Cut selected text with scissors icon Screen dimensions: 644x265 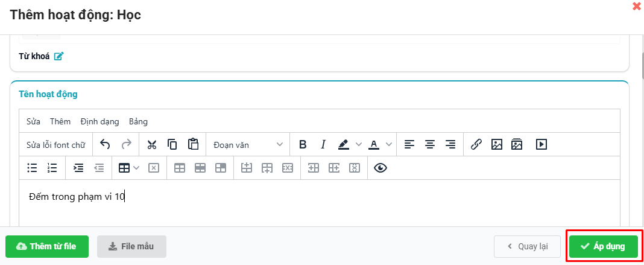(x=151, y=144)
